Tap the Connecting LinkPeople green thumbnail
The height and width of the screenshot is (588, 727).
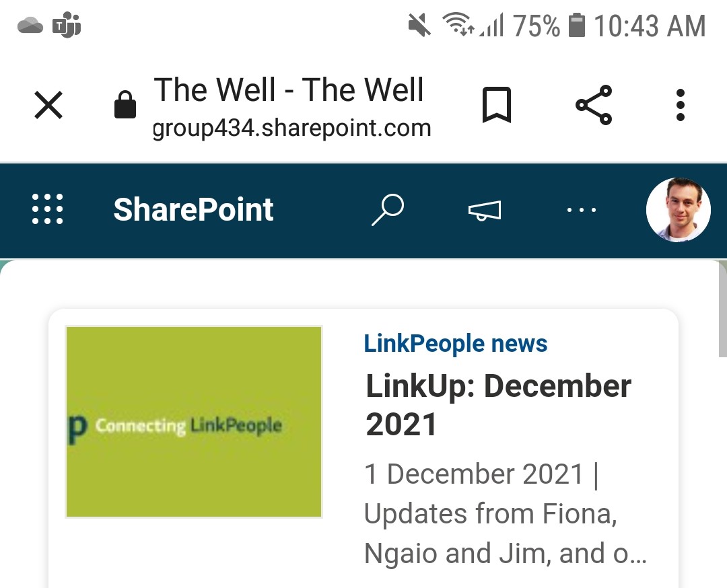194,422
